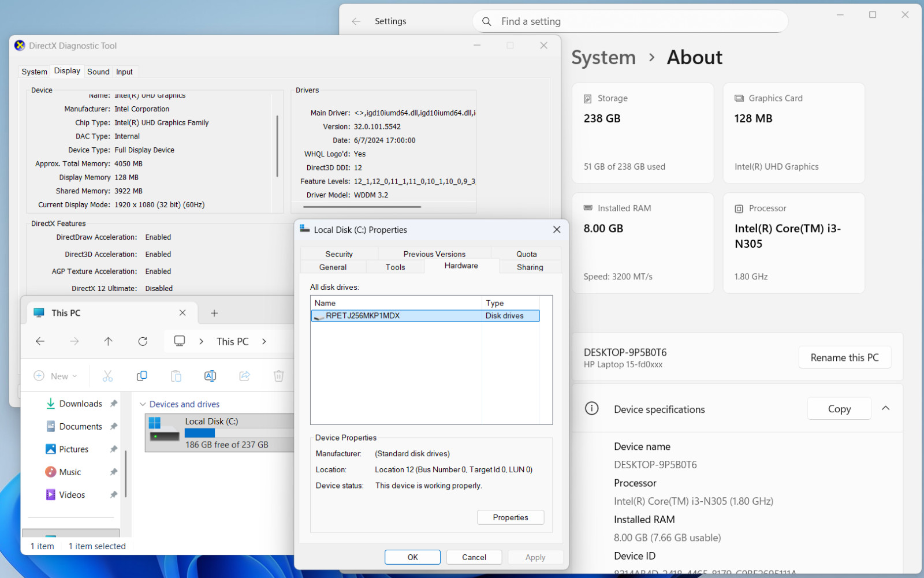Switch to the System tab in DirectX Tool
Viewport: 924px width, 578px height.
(35, 72)
